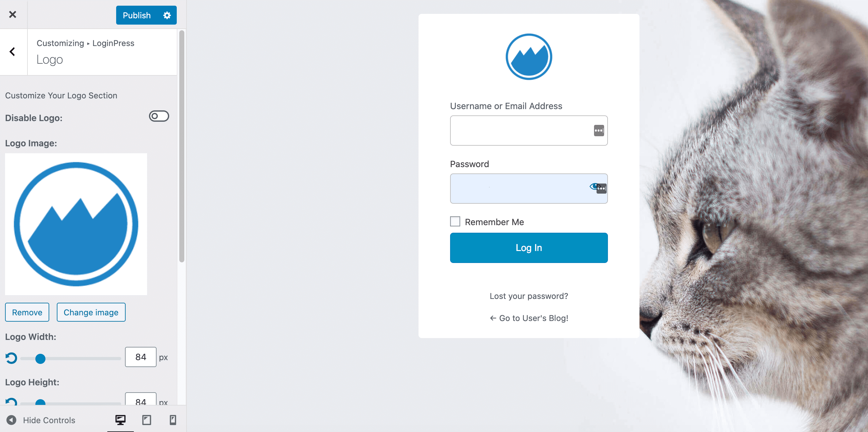Click the mobile preview icon
The image size is (868, 432).
pyautogui.click(x=173, y=420)
